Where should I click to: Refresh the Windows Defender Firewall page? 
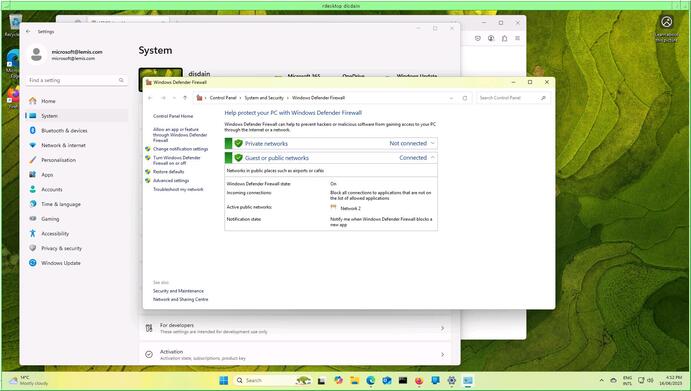point(464,98)
